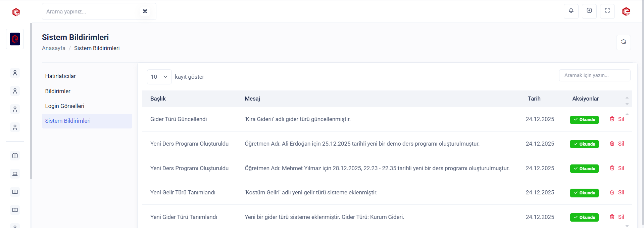This screenshot has height=228, width=644.
Task: Sort table by Aksiyonlar column arrows
Action: click(x=627, y=101)
